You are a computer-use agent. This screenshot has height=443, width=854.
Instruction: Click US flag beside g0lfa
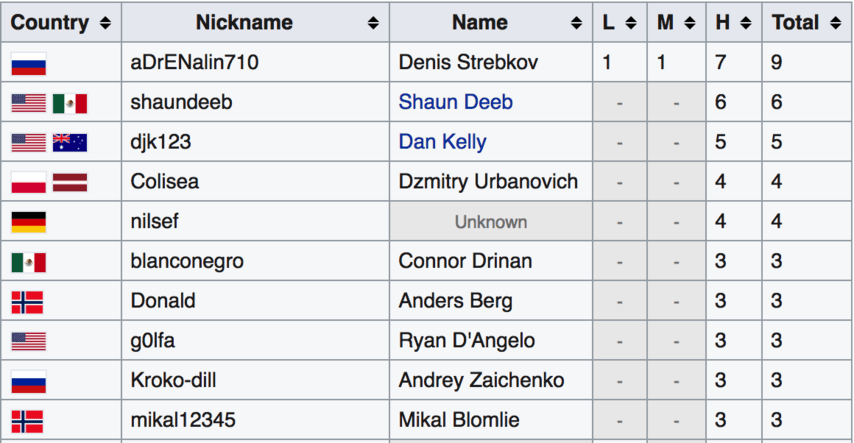pos(29,342)
